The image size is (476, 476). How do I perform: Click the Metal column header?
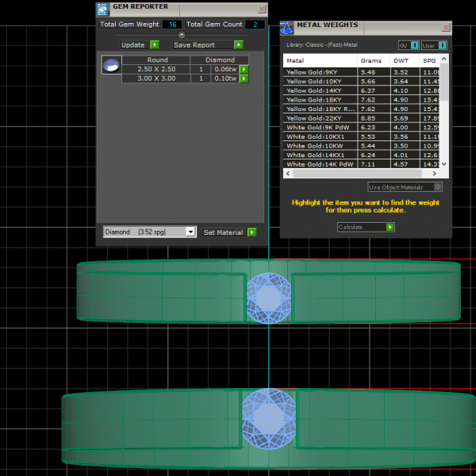pyautogui.click(x=295, y=60)
